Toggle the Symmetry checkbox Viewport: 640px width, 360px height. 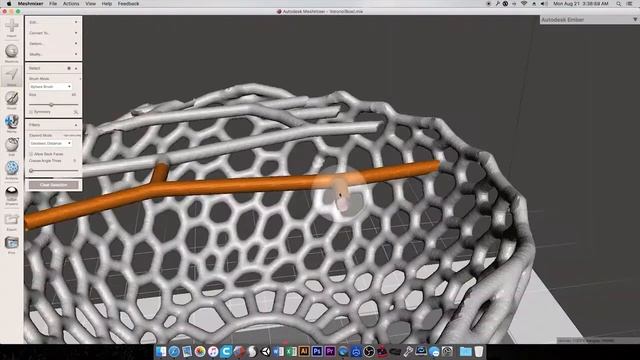pos(31,112)
